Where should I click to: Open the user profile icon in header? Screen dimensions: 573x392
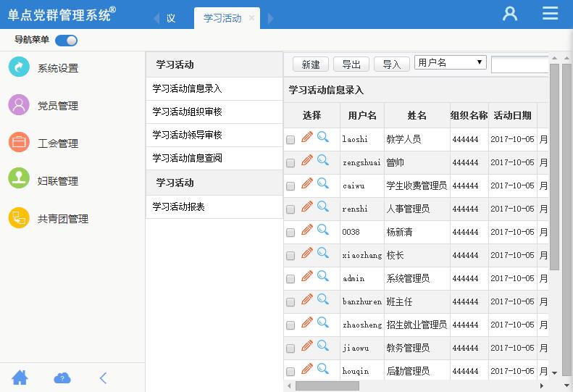tap(510, 14)
